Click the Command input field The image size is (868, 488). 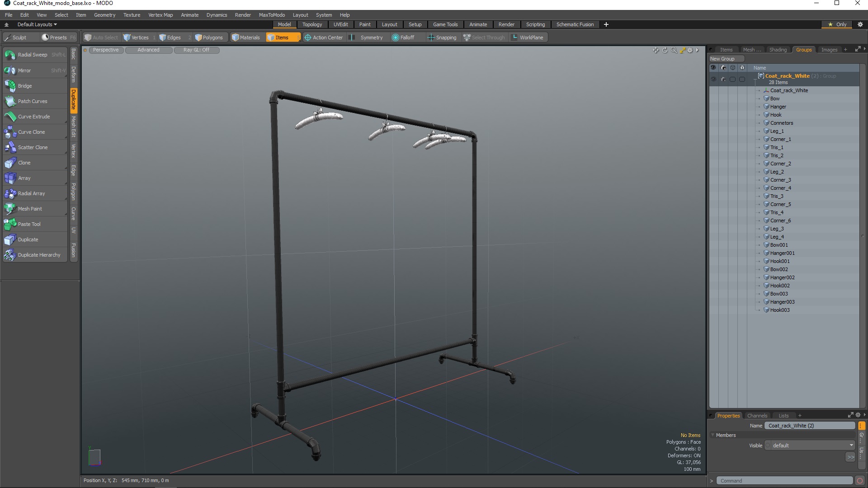784,481
